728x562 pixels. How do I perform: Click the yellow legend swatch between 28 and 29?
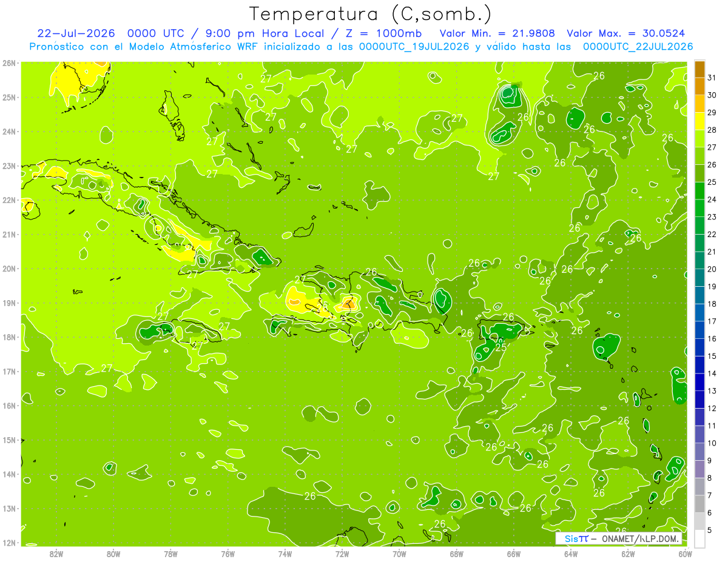[699, 121]
